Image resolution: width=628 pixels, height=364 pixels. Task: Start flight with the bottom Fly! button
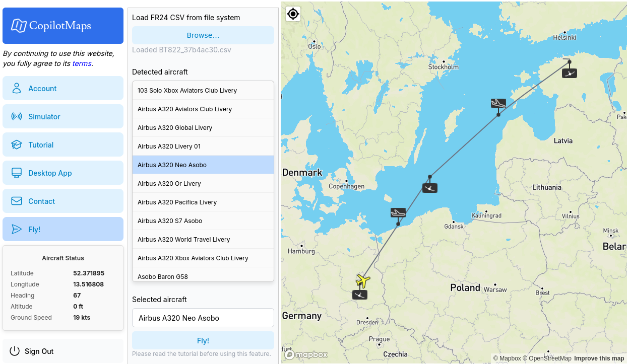tap(203, 340)
